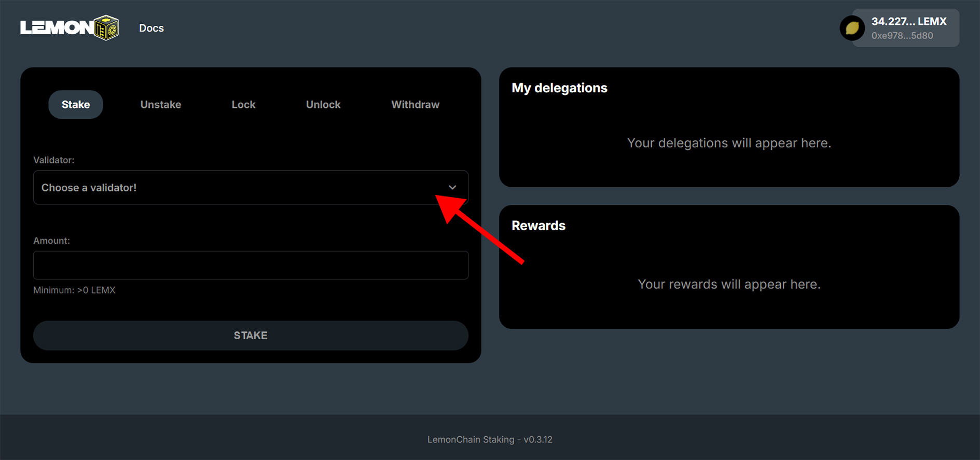The image size is (980, 460).
Task: Click the LEMON wordmark in the header
Action: coord(57,28)
